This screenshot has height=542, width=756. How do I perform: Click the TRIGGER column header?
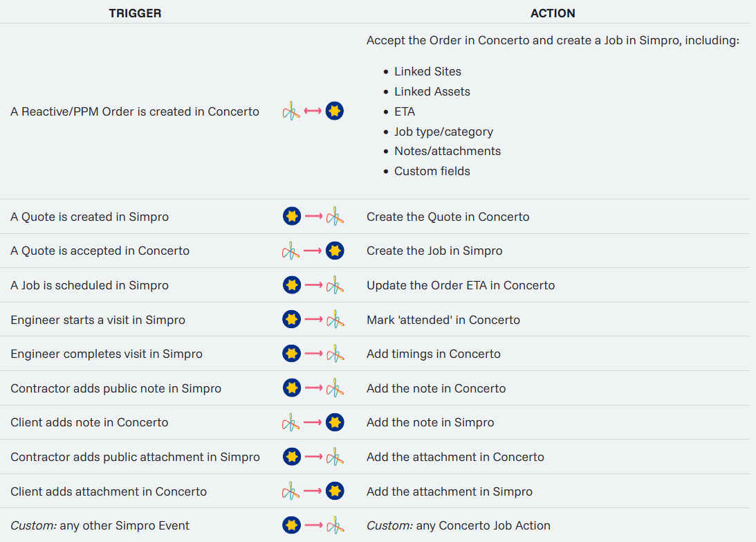click(135, 13)
